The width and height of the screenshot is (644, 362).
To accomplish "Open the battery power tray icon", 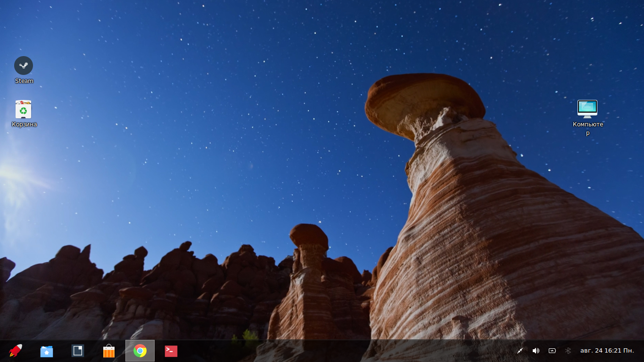I will (x=552, y=351).
